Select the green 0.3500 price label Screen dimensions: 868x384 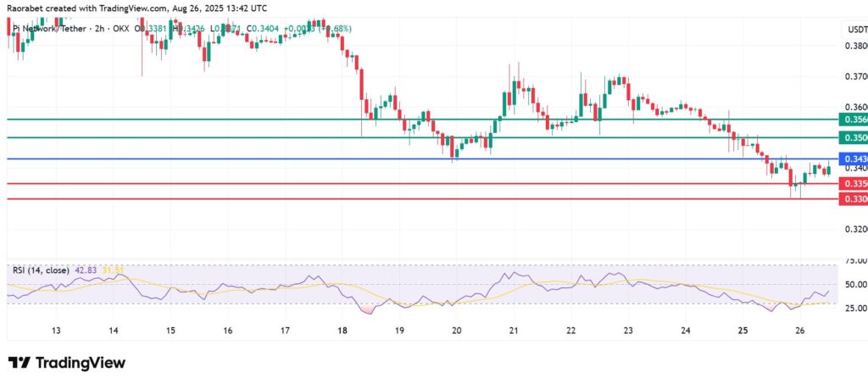(852, 137)
